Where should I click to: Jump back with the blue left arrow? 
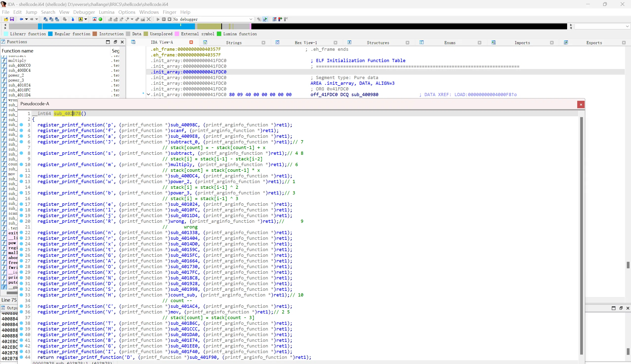(21, 19)
